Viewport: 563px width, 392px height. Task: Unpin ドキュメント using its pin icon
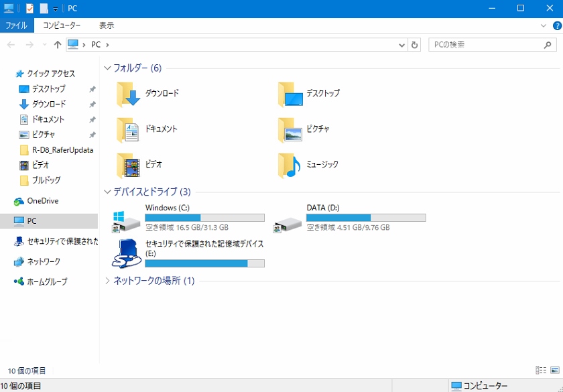(92, 119)
